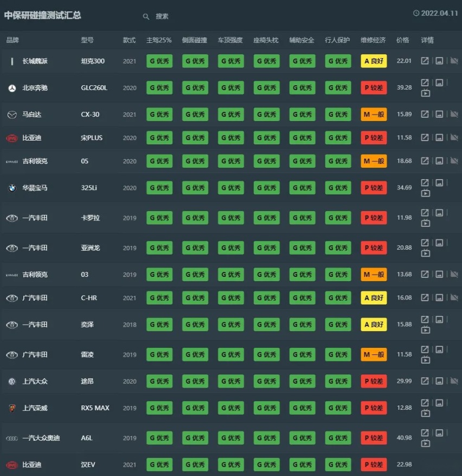Open external link for 卡罗拉 row
Screen dimensions: 462x476
click(x=425, y=213)
